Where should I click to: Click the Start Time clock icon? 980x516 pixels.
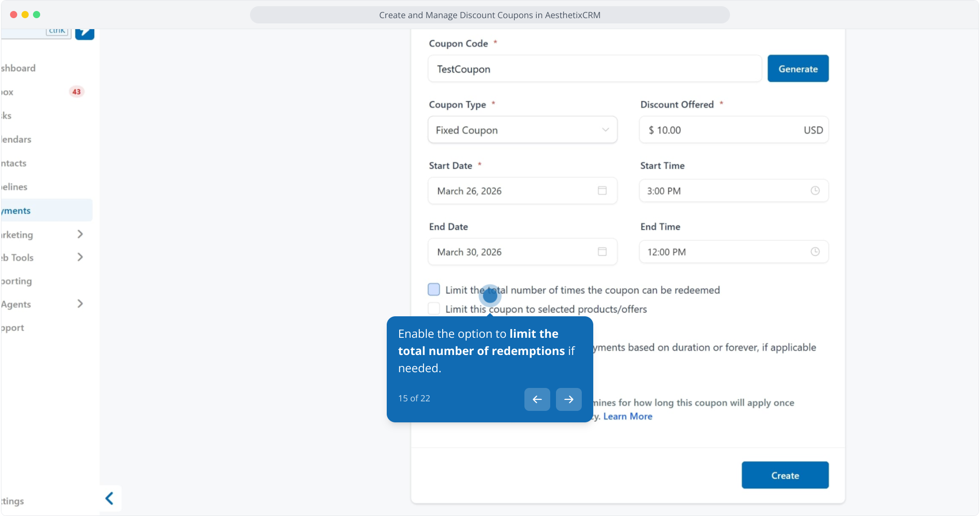pyautogui.click(x=815, y=191)
